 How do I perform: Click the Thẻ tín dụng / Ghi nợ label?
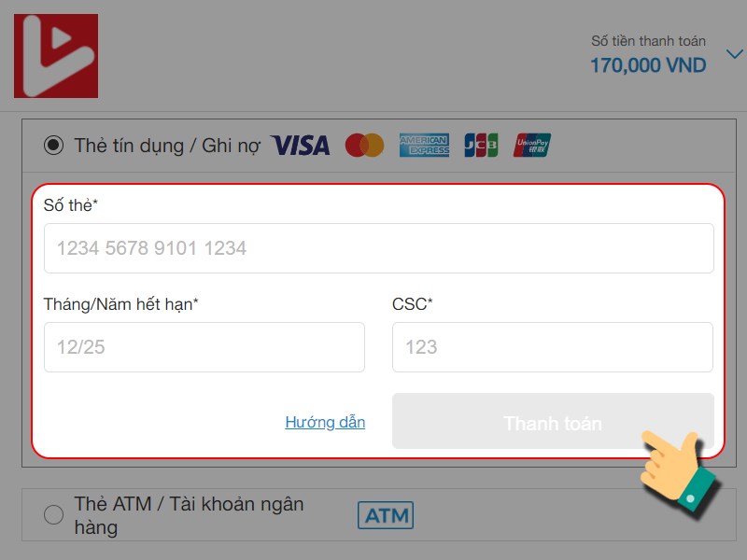click(167, 146)
